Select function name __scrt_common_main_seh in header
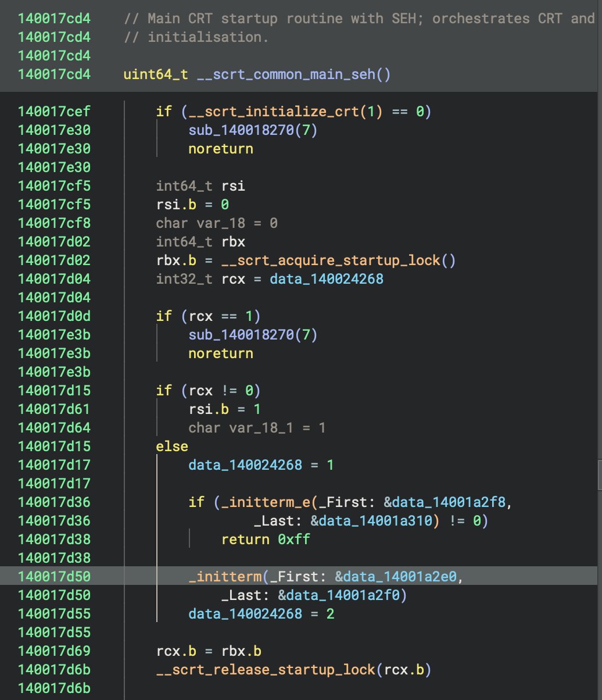602x700 pixels. pos(285,74)
